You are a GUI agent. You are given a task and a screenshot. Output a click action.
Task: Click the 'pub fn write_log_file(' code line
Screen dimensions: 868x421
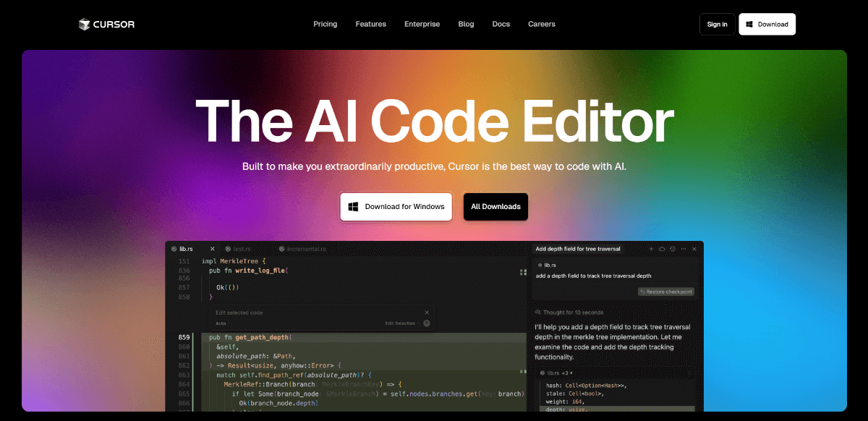(249, 270)
